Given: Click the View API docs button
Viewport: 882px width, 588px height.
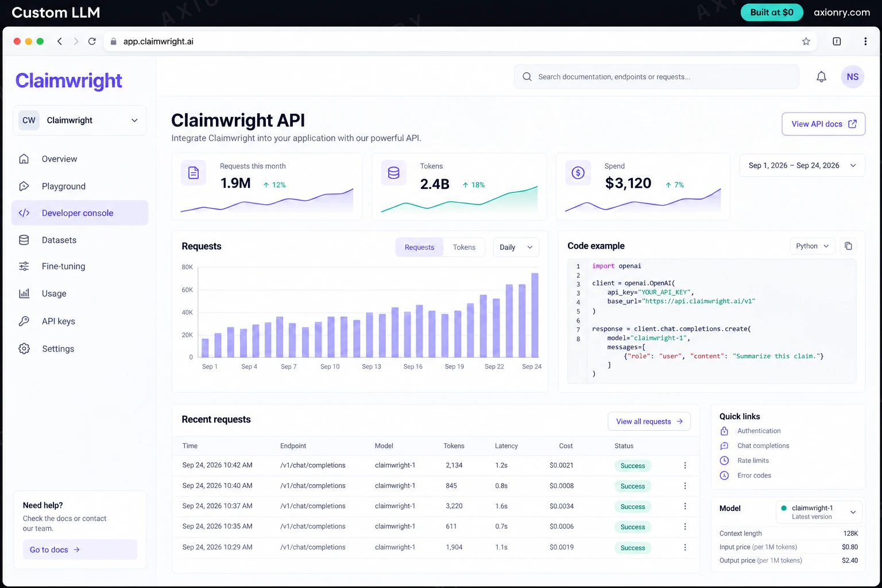Looking at the screenshot, I should pyautogui.click(x=823, y=124).
